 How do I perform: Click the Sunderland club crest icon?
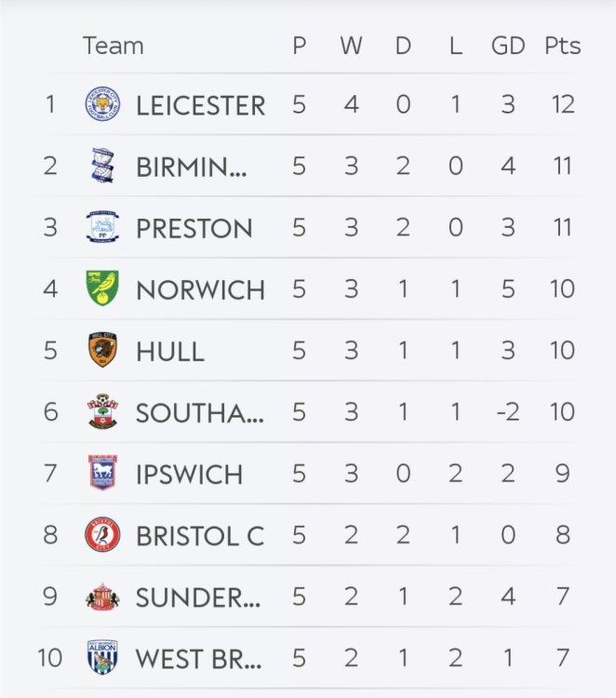(x=101, y=597)
